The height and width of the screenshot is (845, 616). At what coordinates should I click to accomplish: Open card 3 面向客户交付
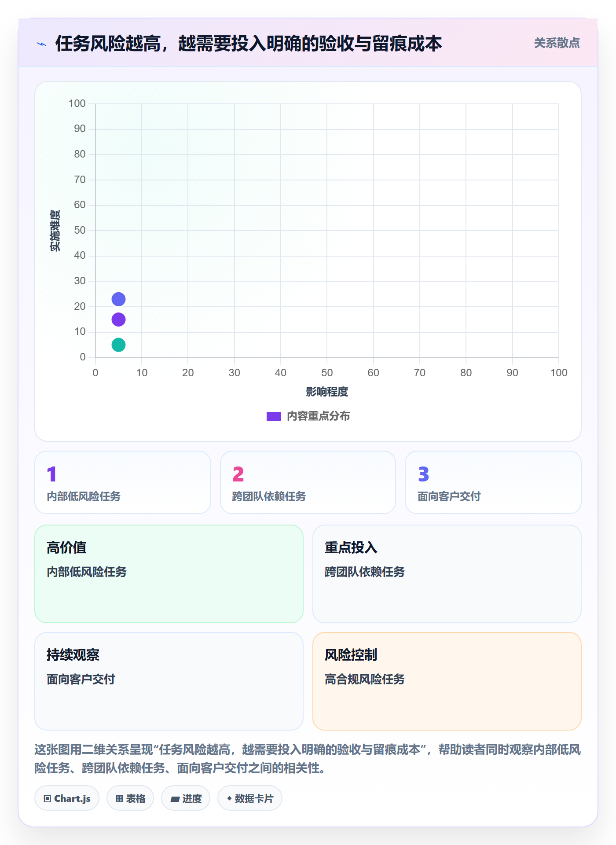[493, 482]
